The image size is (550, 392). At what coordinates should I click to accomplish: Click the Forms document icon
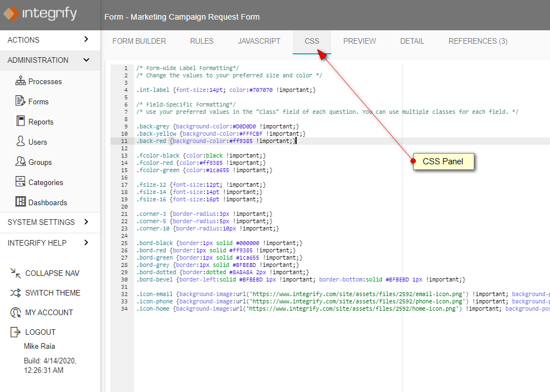[21, 102]
